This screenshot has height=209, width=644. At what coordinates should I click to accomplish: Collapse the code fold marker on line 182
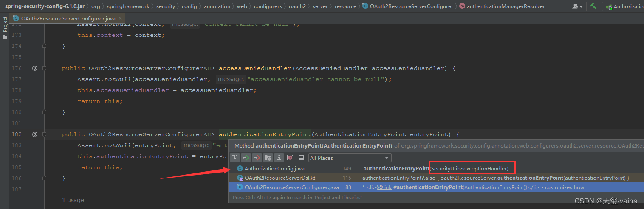click(x=45, y=134)
